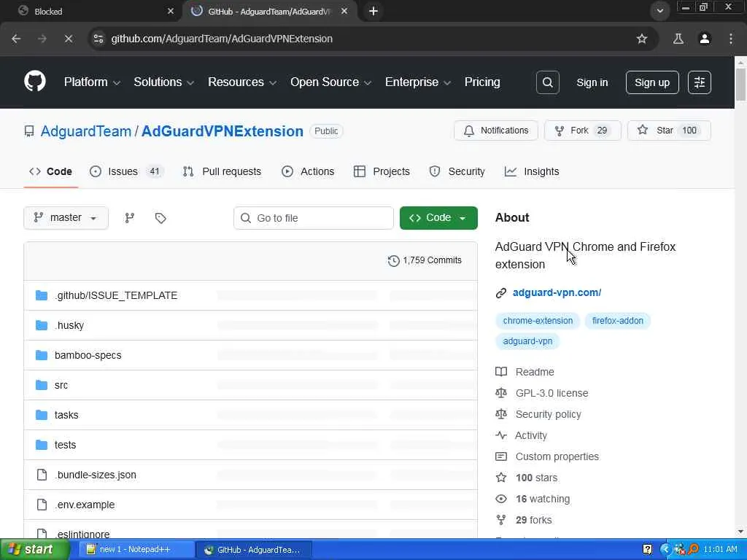This screenshot has height=560, width=747.
Task: Open .env.example file
Action: (85, 505)
